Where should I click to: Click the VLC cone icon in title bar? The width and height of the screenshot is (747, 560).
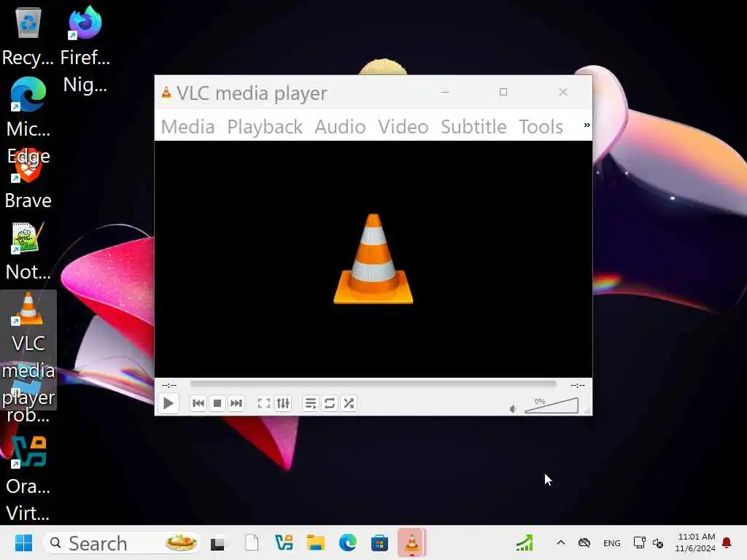point(166,92)
